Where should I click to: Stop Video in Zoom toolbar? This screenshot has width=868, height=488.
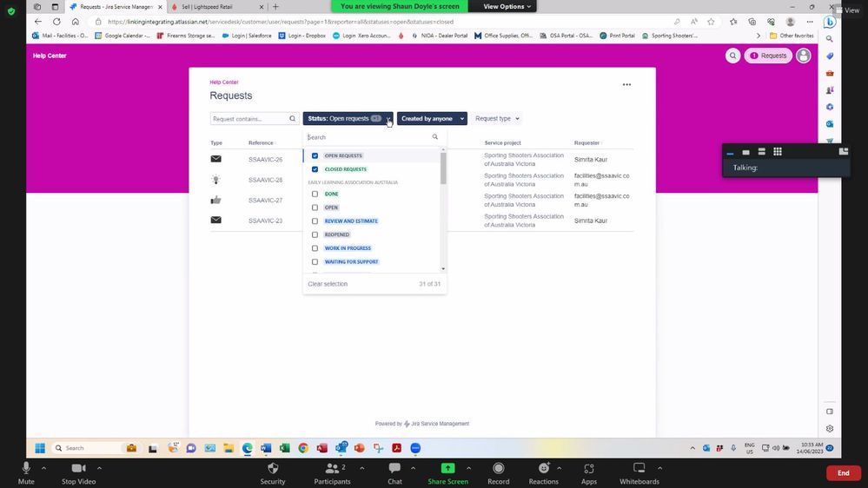coord(78,473)
